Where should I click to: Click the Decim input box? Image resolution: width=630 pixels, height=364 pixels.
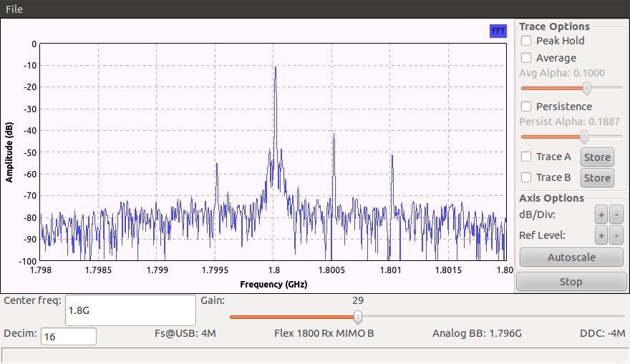(69, 336)
